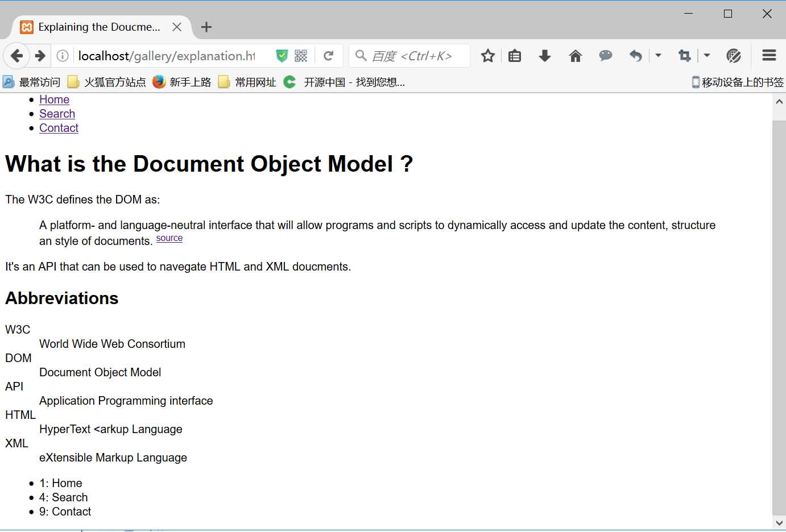Select the Explaining the Doucme... tab
This screenshot has width=786, height=532.
(101, 27)
